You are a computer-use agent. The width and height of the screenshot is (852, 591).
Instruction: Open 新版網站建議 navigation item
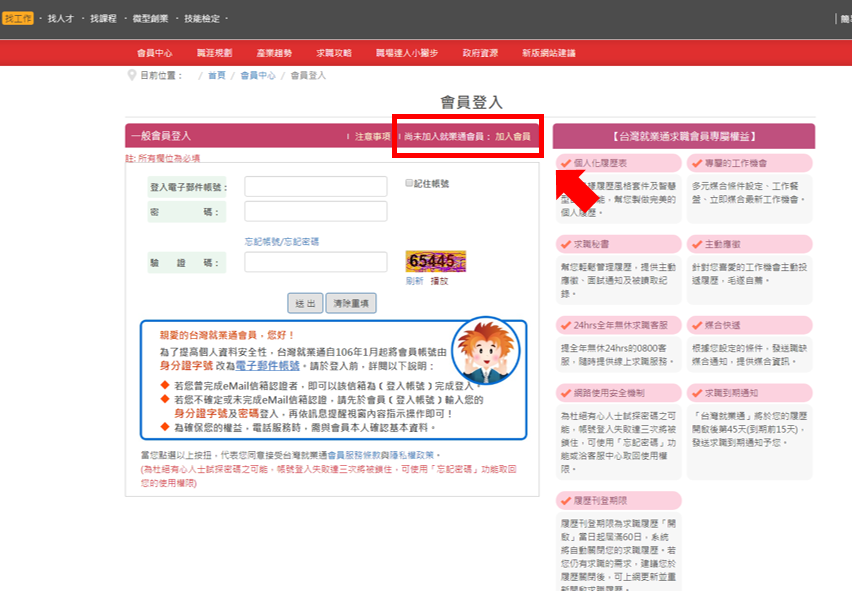pyautogui.click(x=549, y=53)
